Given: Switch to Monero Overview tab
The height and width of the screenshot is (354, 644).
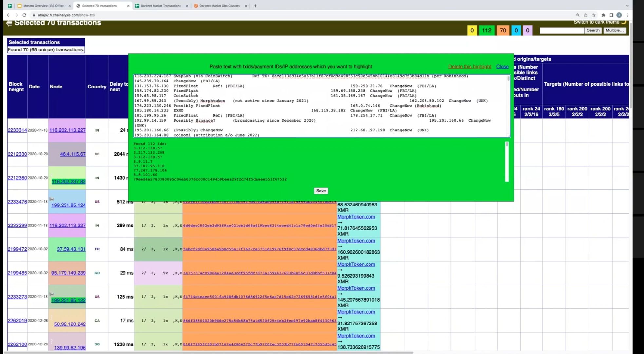Looking at the screenshot, I should point(43,6).
